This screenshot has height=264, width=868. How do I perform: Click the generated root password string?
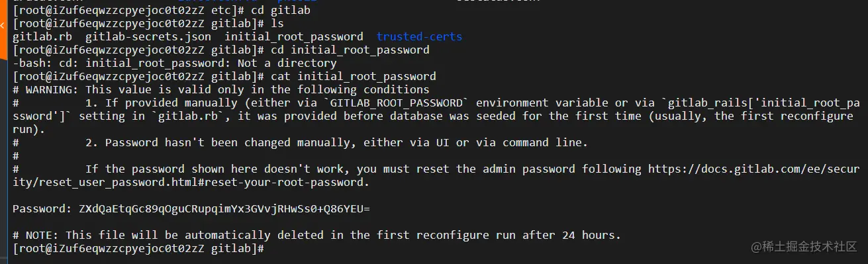224,209
